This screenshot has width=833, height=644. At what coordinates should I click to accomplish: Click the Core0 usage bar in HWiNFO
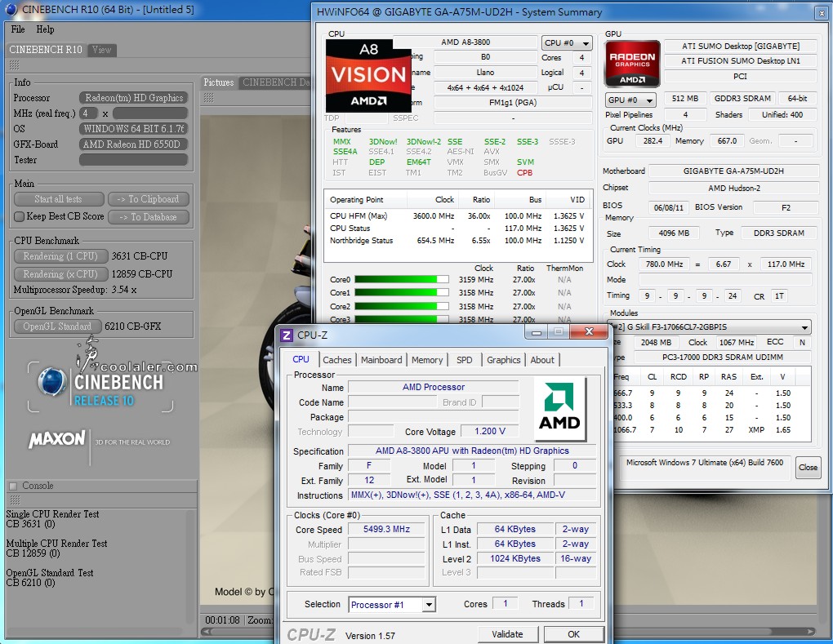[402, 279]
